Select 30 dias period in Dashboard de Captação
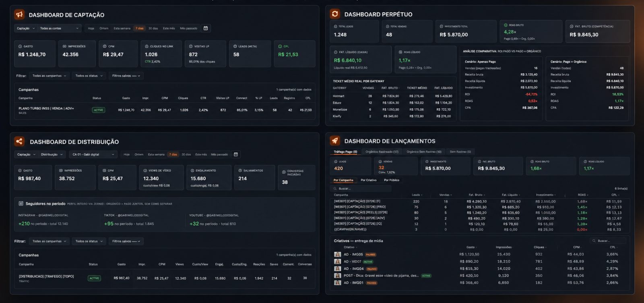 coord(153,28)
